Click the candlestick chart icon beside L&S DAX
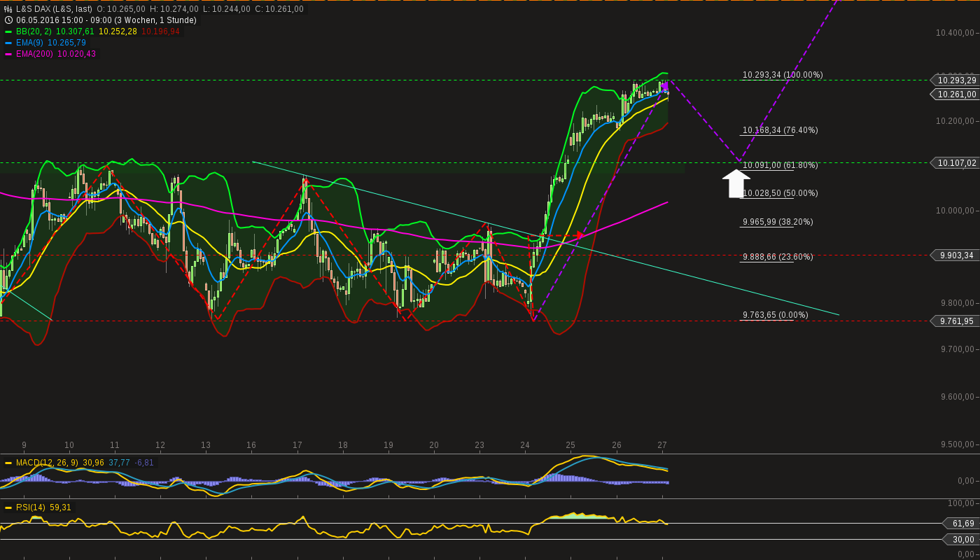 click(8, 9)
